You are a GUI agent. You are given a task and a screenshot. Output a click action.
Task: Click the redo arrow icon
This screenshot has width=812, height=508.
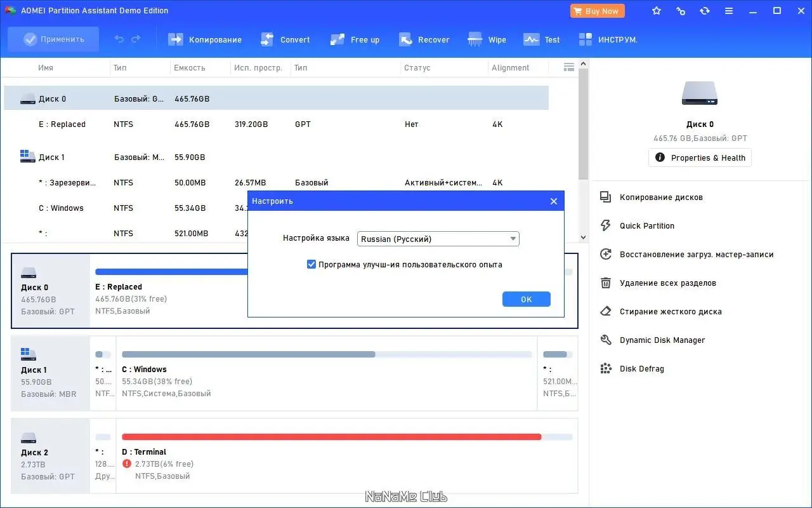136,39
